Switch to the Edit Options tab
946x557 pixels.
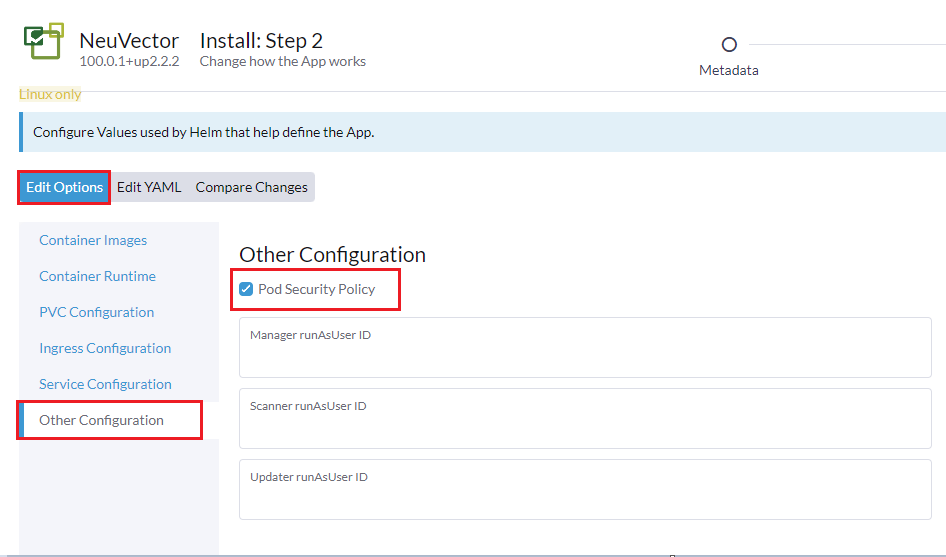pyautogui.click(x=65, y=187)
